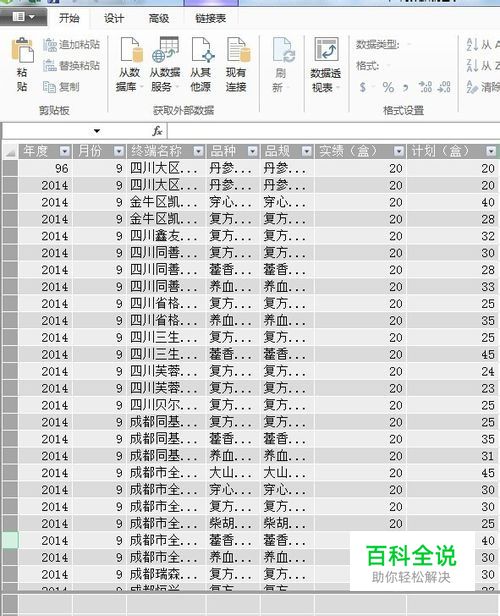
Task: Open the 计划（盒） column filter dropdown
Action: coord(491,151)
